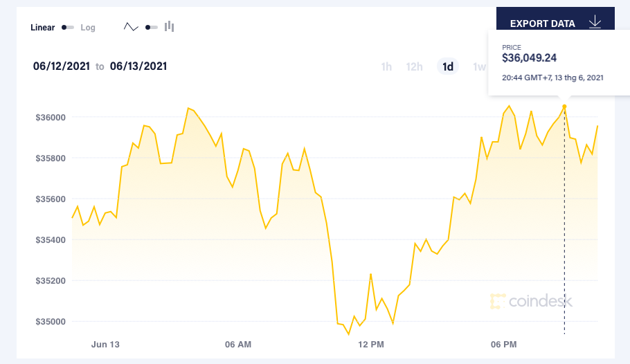Screen dimensions: 630x364
Task: Click the 12 PM time axis label
Action: (x=370, y=344)
